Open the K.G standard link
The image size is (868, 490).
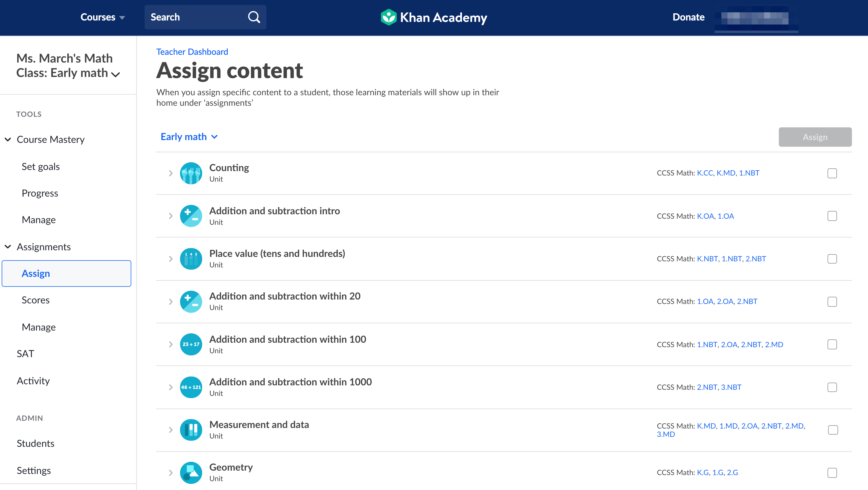(703, 472)
